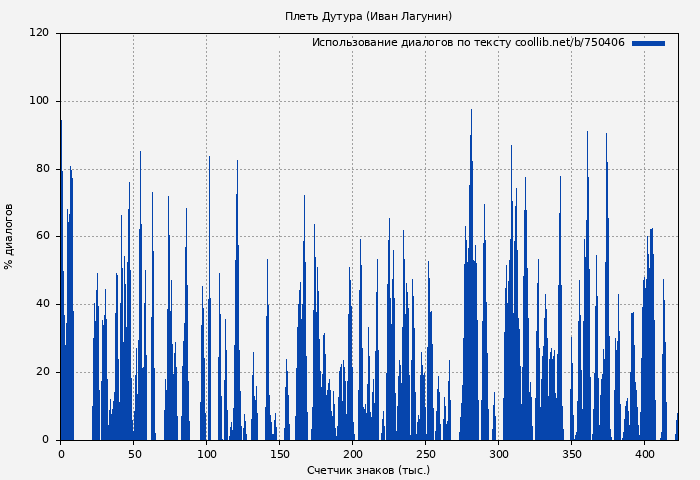Click the 350 tick on the horizontal axis
700x480 pixels.
tap(571, 454)
